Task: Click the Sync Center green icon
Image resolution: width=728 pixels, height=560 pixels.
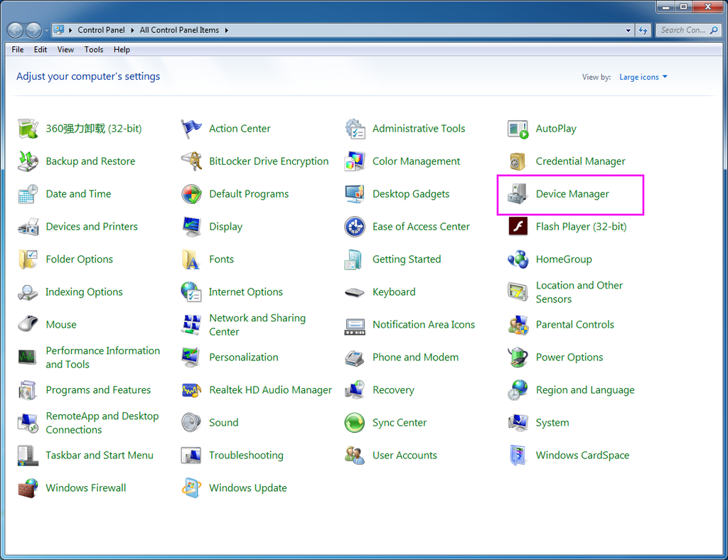Action: click(355, 423)
